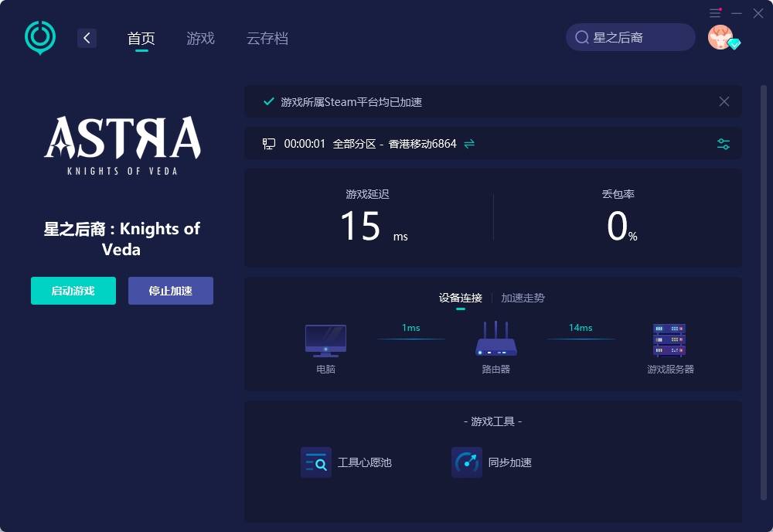Click the 启动游戏 button
Image resolution: width=773 pixels, height=532 pixels.
click(73, 291)
